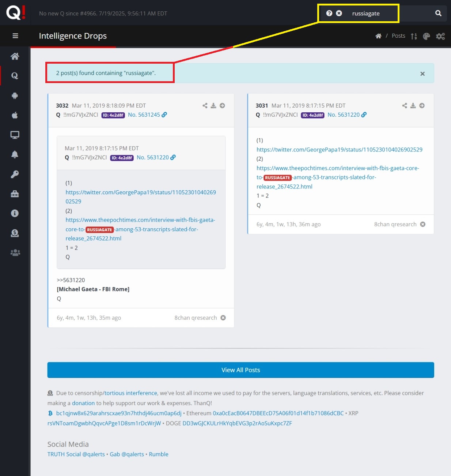The height and width of the screenshot is (476, 451).
Task: Click 8chan qresearch source icon on post 3031
Action: (422, 224)
